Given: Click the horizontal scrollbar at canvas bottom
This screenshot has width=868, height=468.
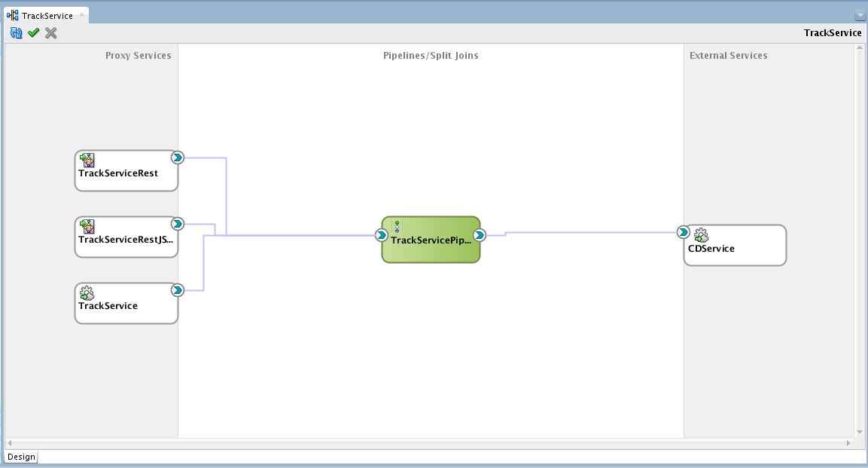Looking at the screenshot, I should point(429,443).
